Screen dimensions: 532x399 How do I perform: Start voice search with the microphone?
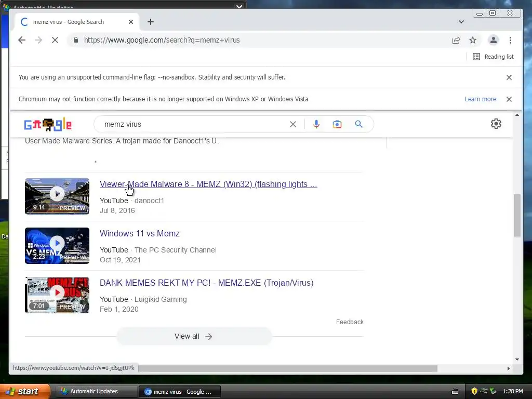(x=316, y=124)
